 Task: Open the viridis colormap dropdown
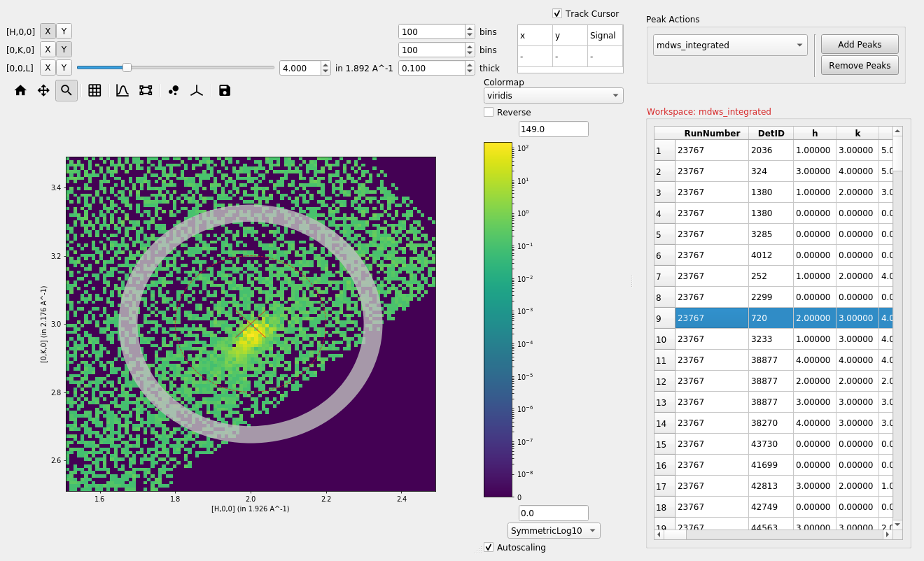[x=553, y=95]
